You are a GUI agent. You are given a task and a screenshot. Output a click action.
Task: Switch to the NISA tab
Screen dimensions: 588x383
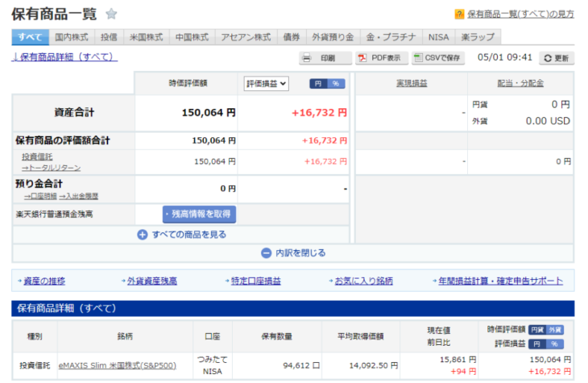coord(438,37)
